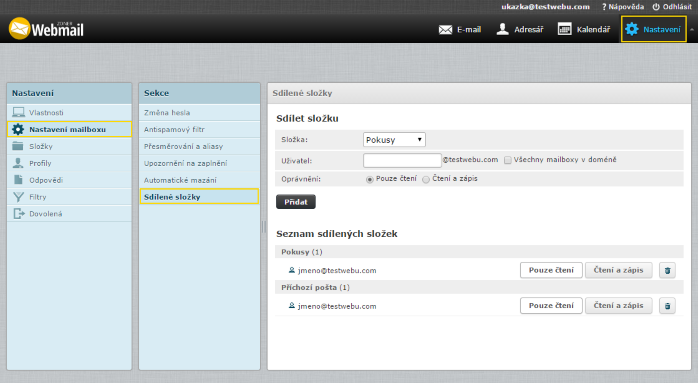Open Upozornění na zaplnění section
The height and width of the screenshot is (383, 698).
[199, 163]
